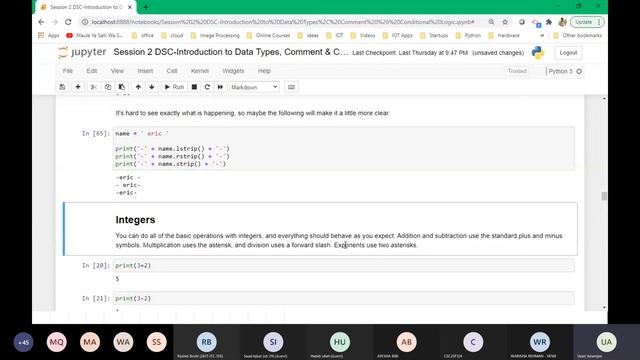
Task: Open the IOT Apps bookmarks folder
Action: click(398, 36)
